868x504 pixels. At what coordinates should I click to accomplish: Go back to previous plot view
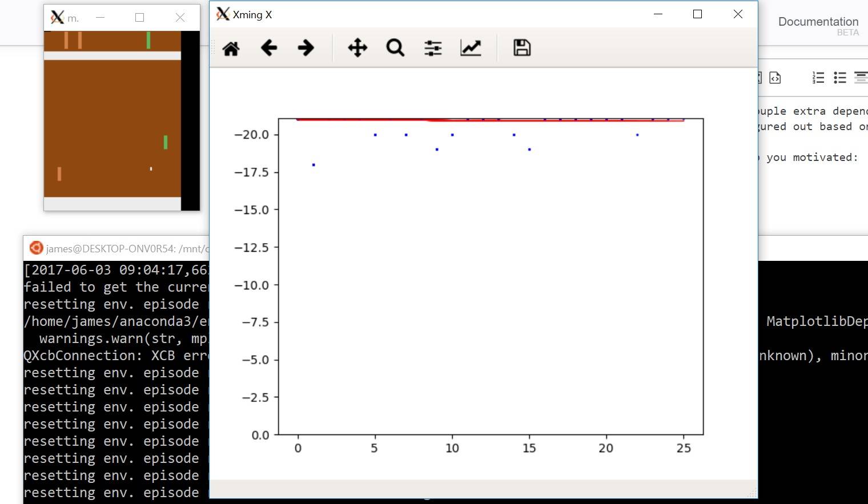pyautogui.click(x=268, y=48)
